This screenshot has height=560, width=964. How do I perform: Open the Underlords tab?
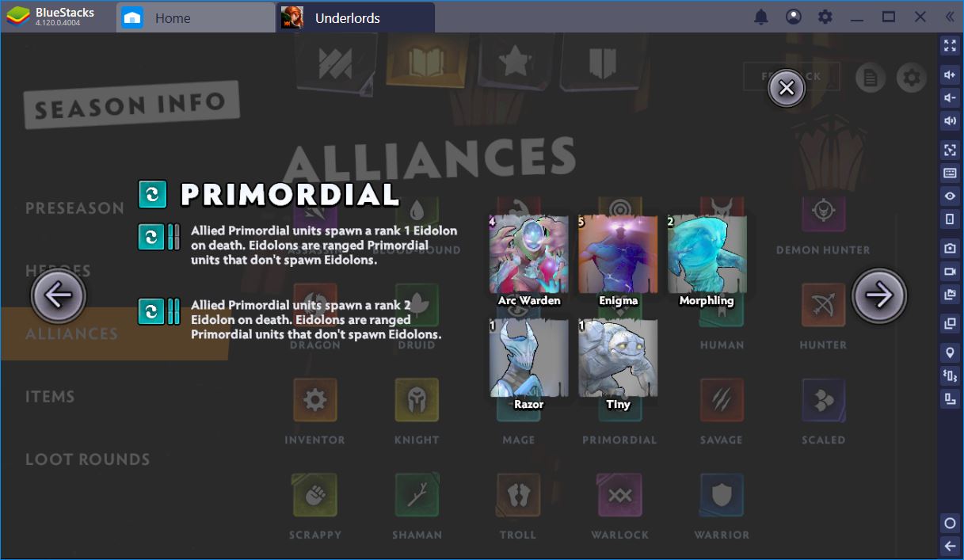[x=356, y=17]
